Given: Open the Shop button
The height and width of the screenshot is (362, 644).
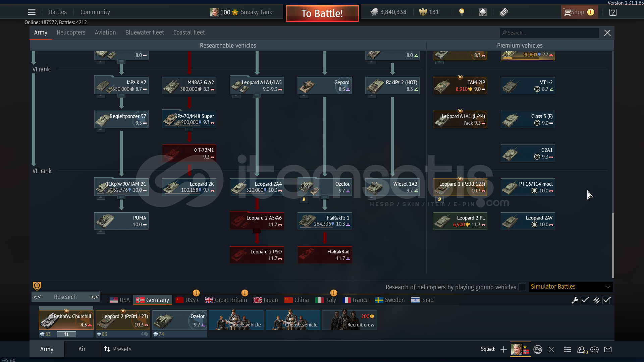Looking at the screenshot, I should click(x=579, y=12).
